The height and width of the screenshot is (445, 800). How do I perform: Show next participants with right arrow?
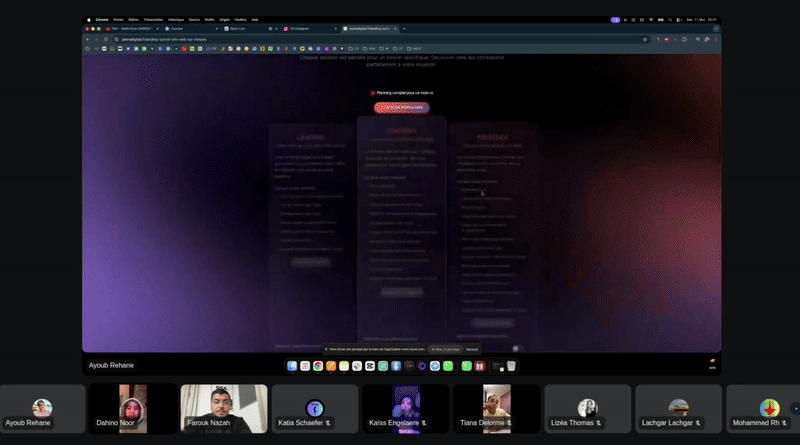coord(794,408)
